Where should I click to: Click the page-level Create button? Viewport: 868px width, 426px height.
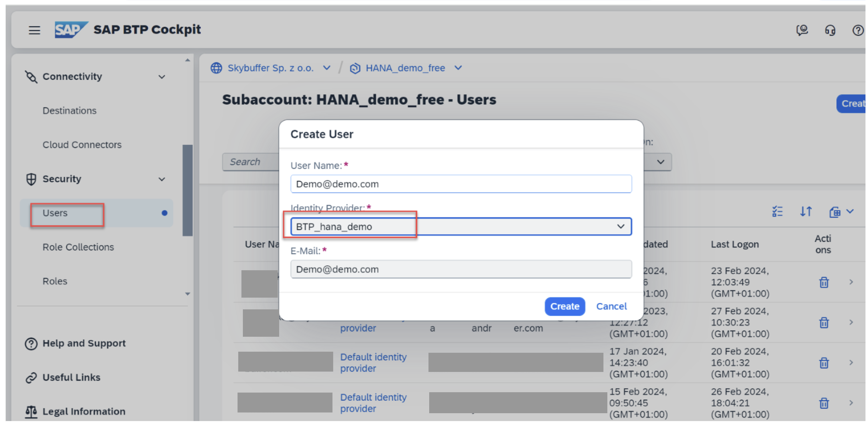[851, 104]
